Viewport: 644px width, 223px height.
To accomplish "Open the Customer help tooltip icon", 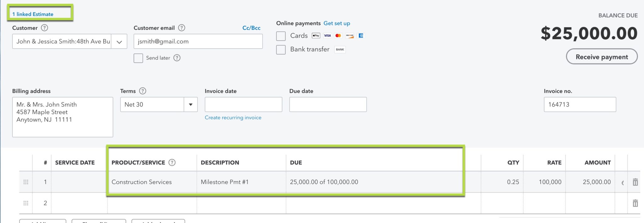I will coord(44,28).
